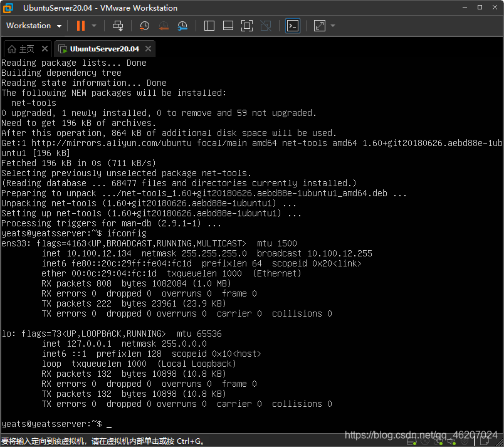Click the stretch guest display icon
Viewport: 504px width, 447px height.
coord(320,26)
